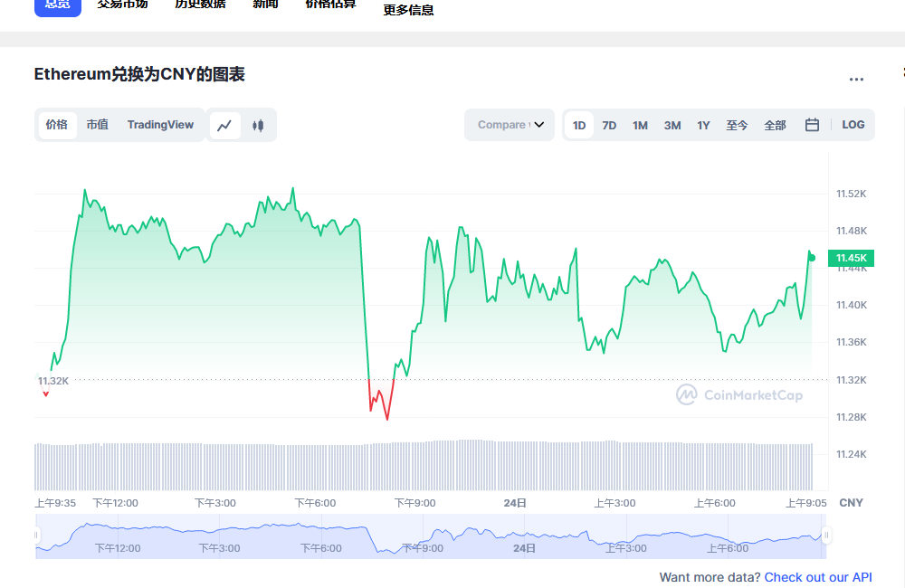Open the three-dot more options menu
The height and width of the screenshot is (588, 905).
856,80
